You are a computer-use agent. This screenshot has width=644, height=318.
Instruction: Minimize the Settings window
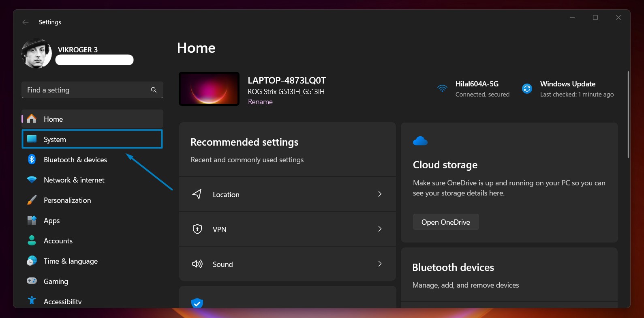[572, 17]
